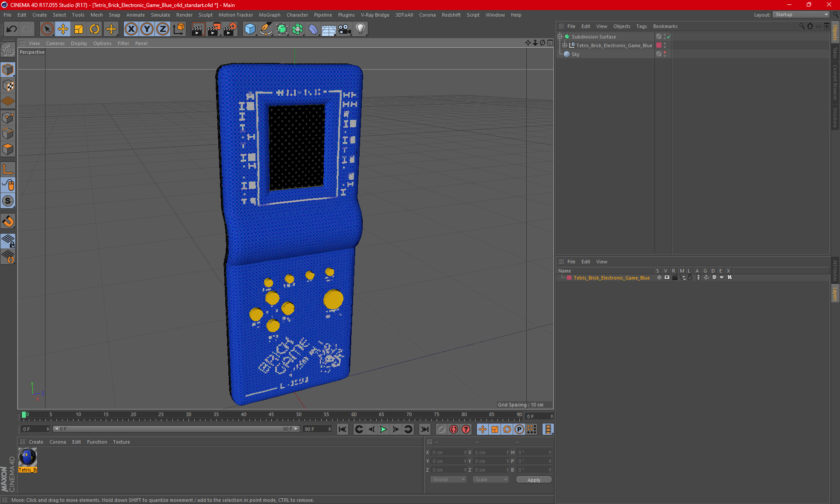Open the deformer objects icon
Screen dimensions: 840x504
(313, 29)
